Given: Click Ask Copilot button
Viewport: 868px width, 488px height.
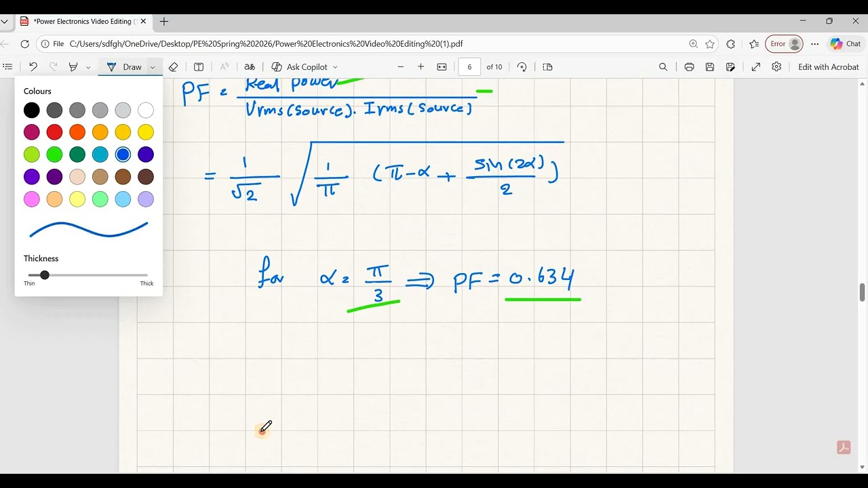Looking at the screenshot, I should (x=304, y=67).
